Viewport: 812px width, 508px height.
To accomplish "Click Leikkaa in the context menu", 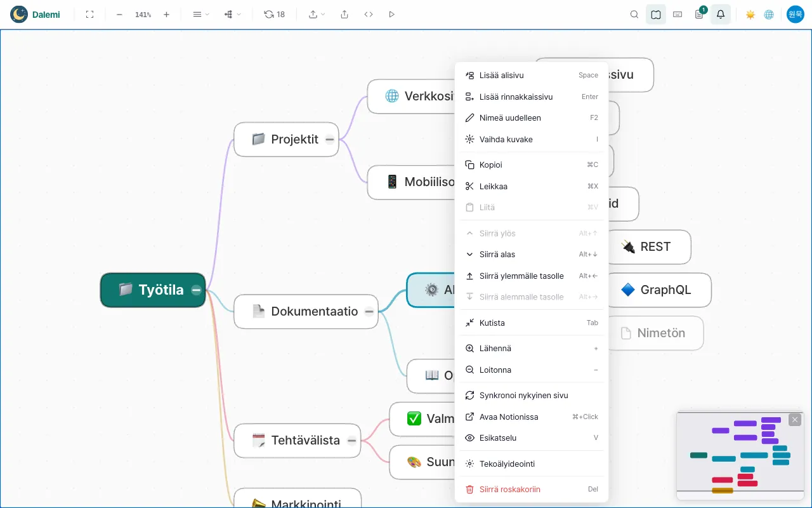I will point(532,186).
